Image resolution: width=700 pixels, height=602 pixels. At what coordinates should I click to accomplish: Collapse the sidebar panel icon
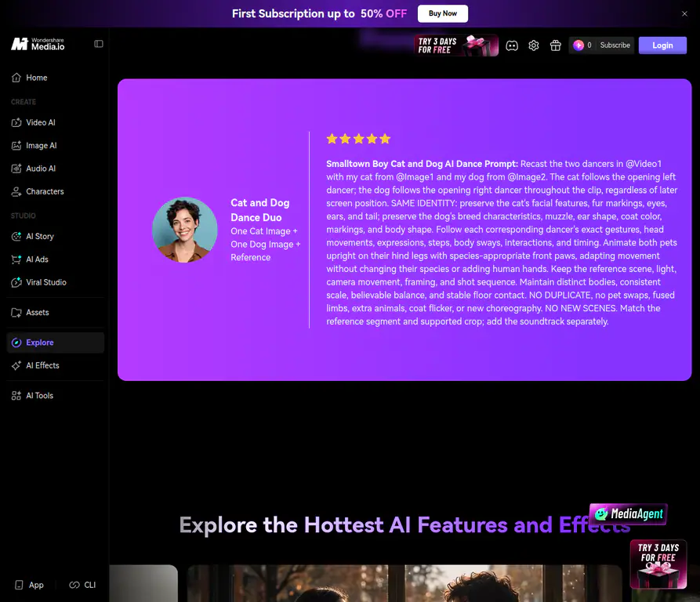(x=99, y=44)
